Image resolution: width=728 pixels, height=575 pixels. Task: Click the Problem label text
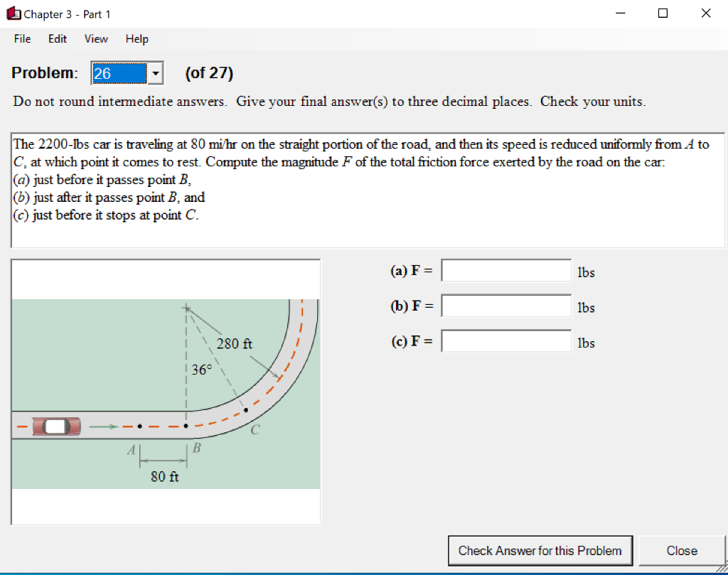pyautogui.click(x=44, y=72)
